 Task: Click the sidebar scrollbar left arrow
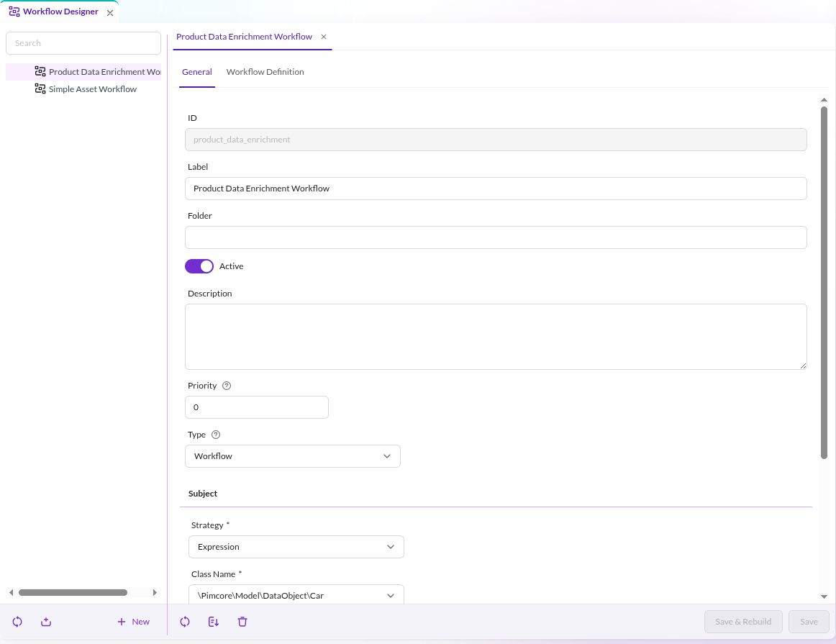tap(11, 592)
